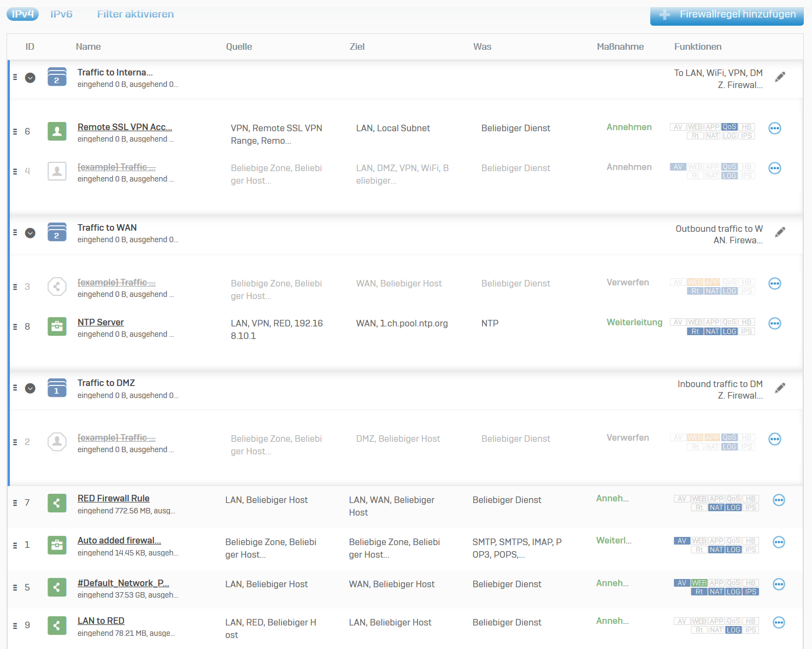The width and height of the screenshot is (812, 649).
Task: Collapse the Traffic to DMZ group
Action: point(31,388)
